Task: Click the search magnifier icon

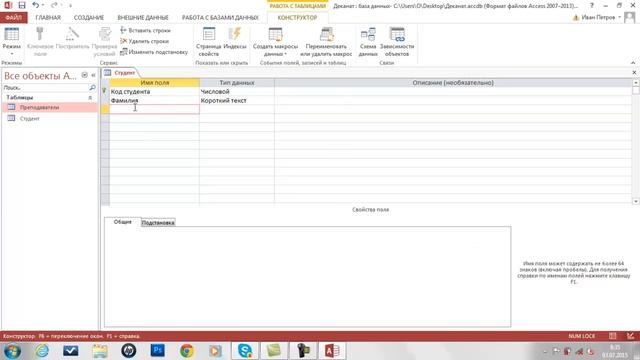Action: coord(92,87)
